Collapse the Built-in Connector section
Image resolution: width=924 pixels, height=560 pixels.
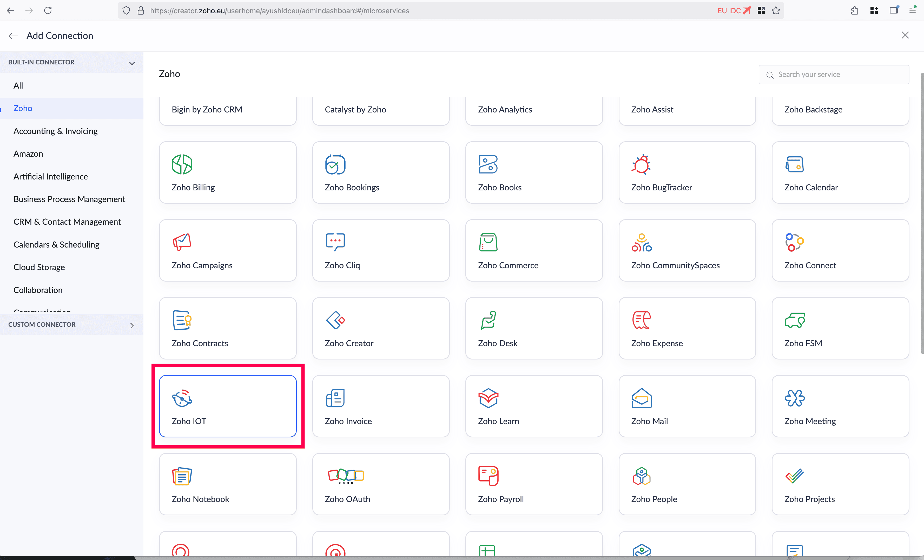pyautogui.click(x=132, y=63)
